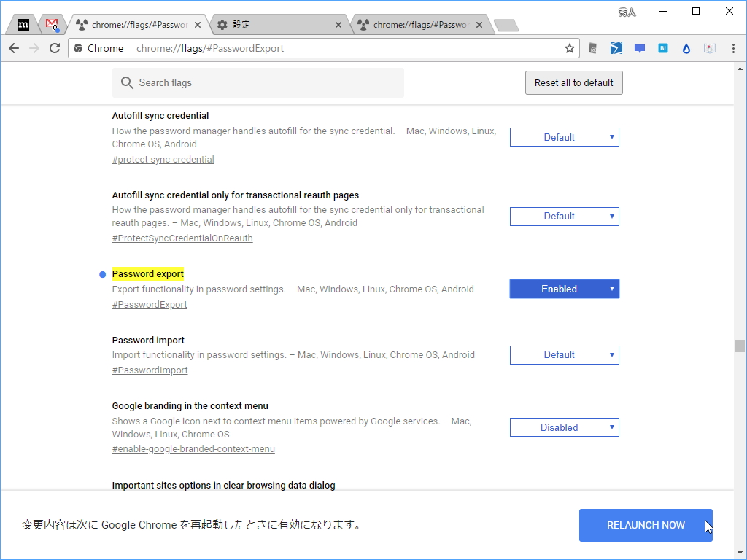Open the Password import Default dropdown

point(564,355)
